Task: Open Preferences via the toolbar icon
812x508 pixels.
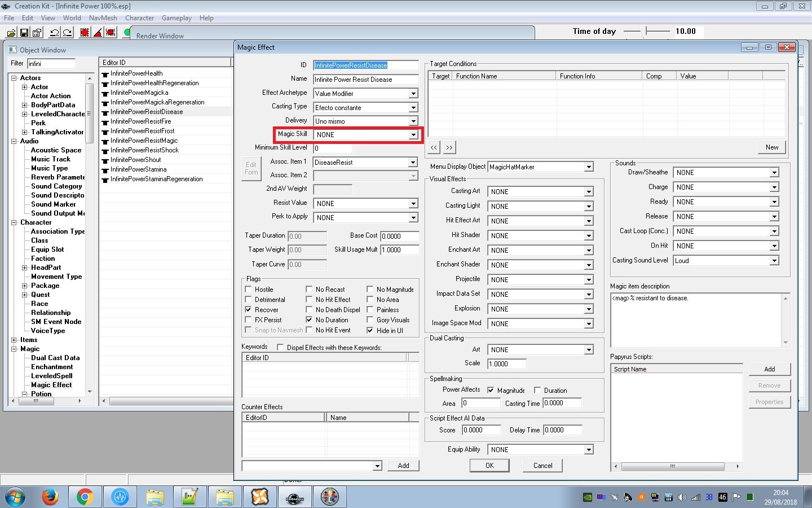Action: (x=37, y=32)
